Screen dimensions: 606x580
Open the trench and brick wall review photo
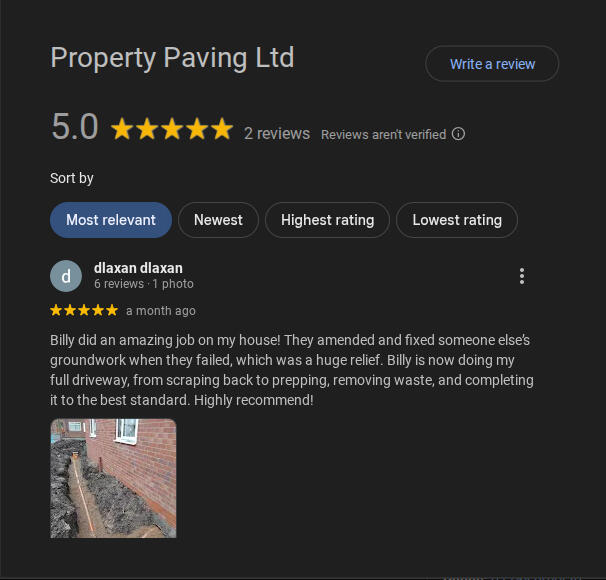click(113, 478)
